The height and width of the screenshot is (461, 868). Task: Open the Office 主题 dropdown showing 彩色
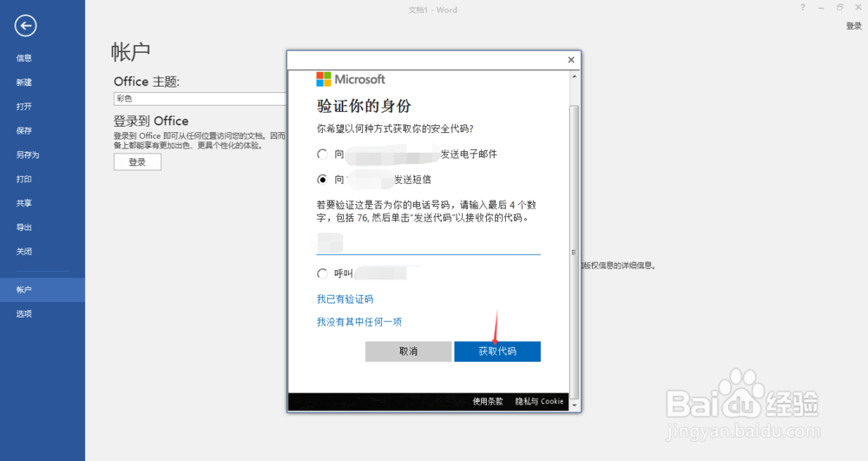[200, 98]
